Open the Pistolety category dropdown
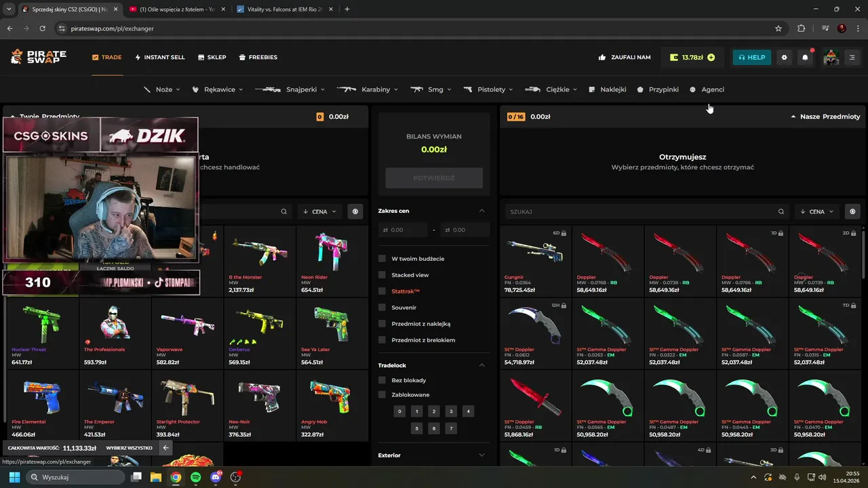Viewport: 868px width, 488px height. pos(489,89)
